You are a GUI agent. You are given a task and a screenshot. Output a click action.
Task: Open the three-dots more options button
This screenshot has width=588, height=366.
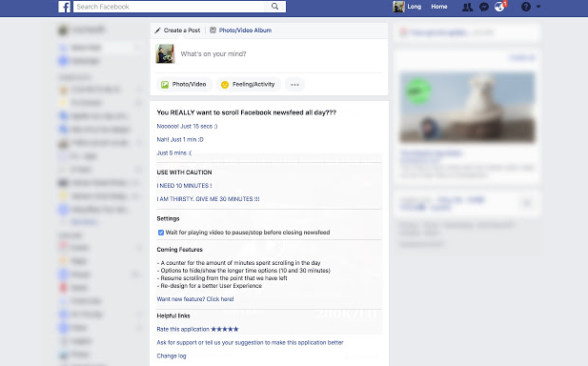pos(294,85)
